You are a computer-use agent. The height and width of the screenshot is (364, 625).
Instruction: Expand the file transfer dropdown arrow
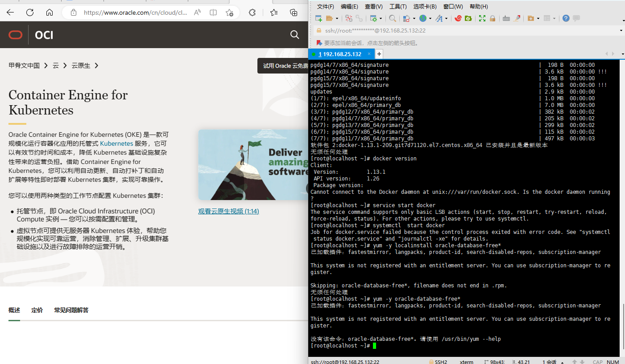tap(414, 19)
